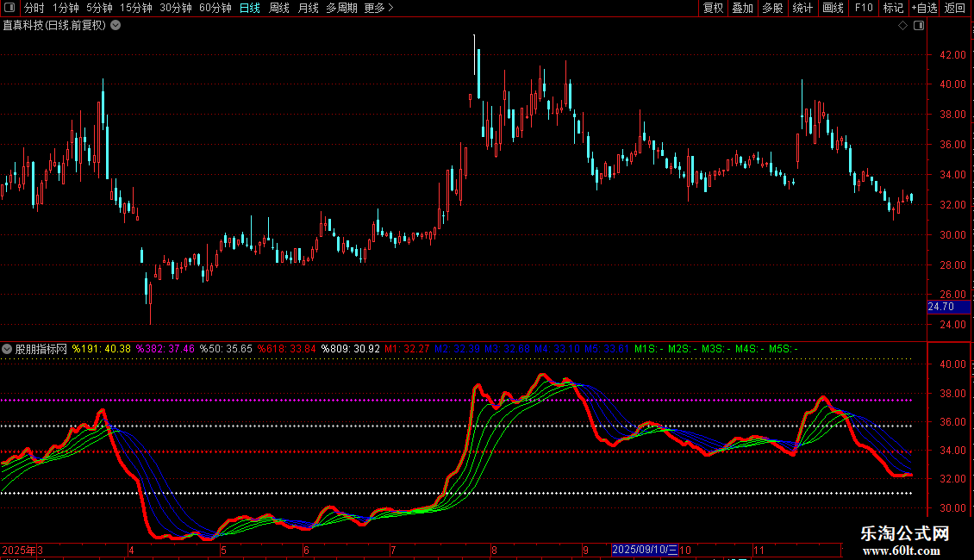This screenshot has width=974, height=560.
Task: Click the 2025/09/10/三 date marker
Action: [x=645, y=550]
